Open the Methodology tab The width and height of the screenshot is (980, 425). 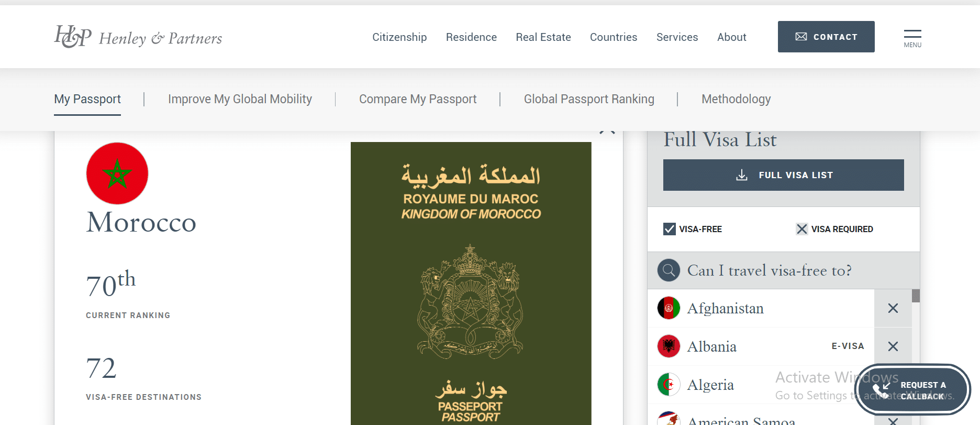[x=736, y=99]
